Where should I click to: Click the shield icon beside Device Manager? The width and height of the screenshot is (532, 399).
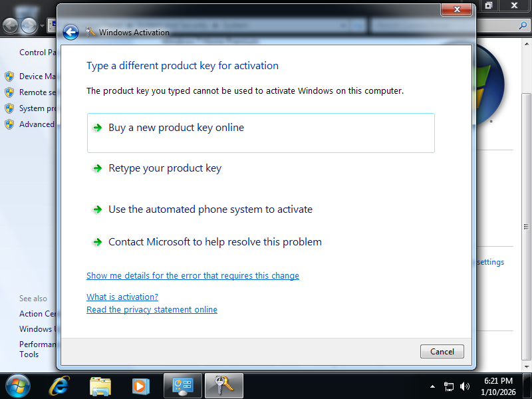(x=9, y=76)
